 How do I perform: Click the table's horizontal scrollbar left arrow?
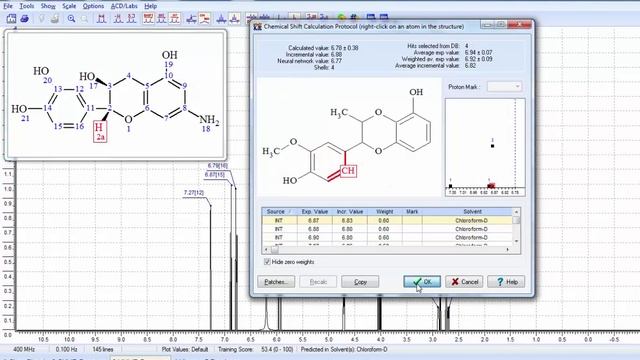tap(266, 249)
